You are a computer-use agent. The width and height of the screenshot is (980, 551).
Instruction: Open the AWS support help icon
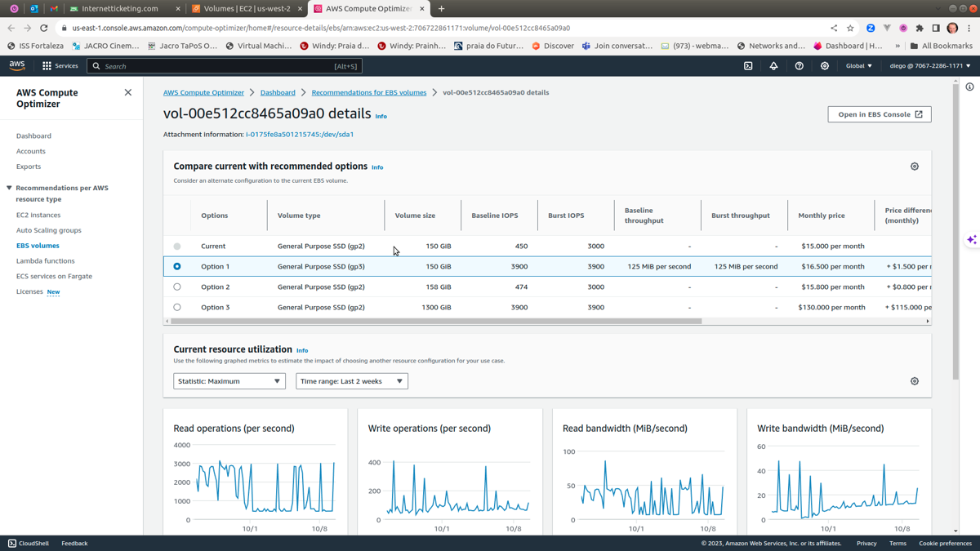tap(799, 66)
